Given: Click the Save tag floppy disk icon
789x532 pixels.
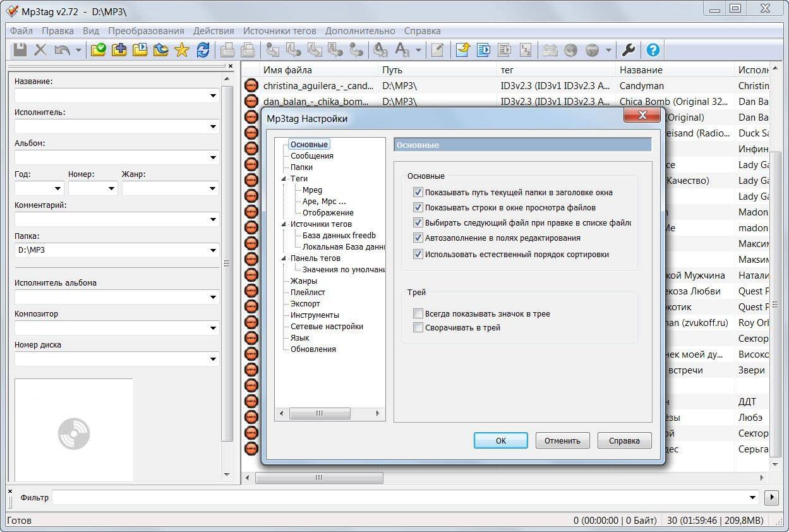Looking at the screenshot, I should (x=20, y=50).
